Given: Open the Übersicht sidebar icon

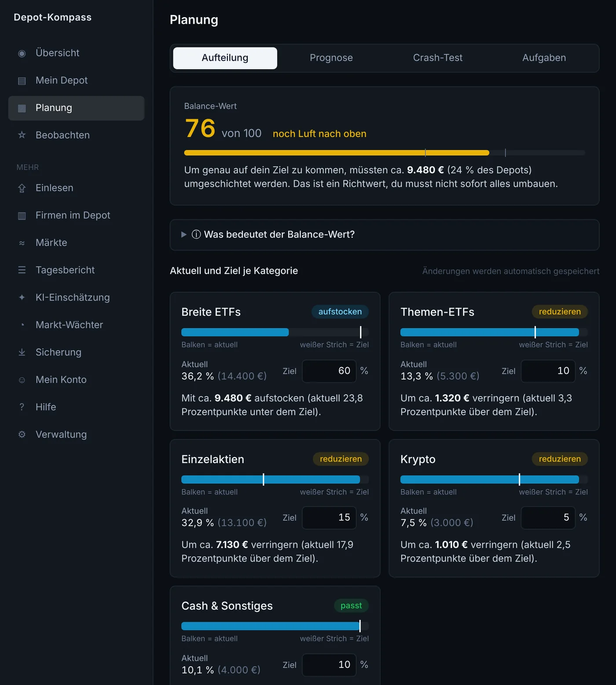Looking at the screenshot, I should [22, 53].
